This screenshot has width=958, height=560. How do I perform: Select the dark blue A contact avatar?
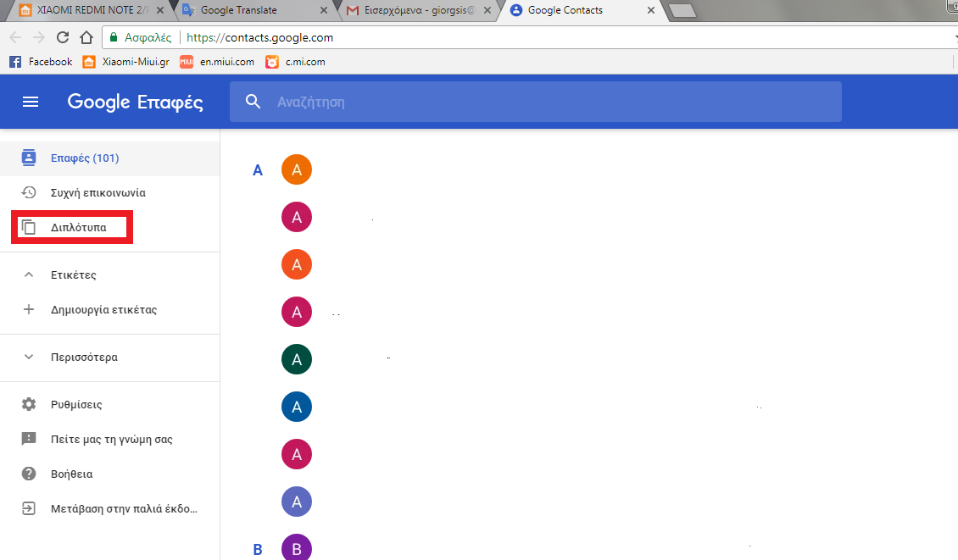pyautogui.click(x=297, y=407)
